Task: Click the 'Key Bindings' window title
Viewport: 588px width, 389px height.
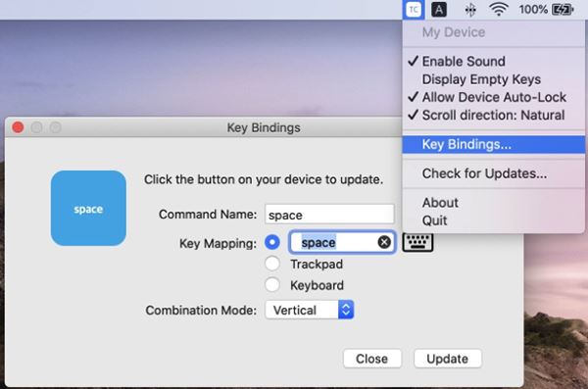Action: click(x=264, y=127)
